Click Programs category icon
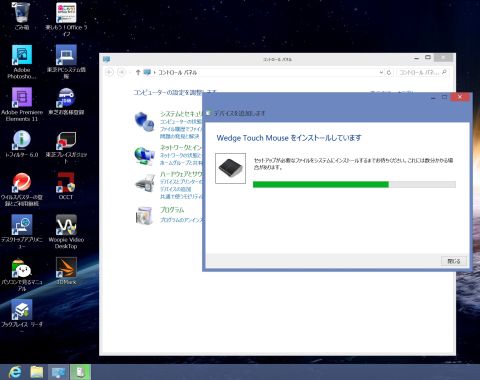 click(144, 215)
